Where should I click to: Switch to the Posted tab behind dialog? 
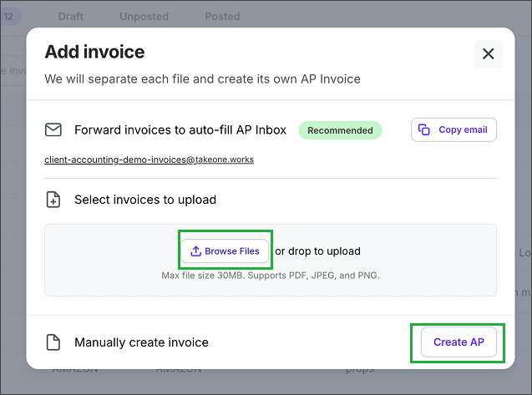tap(222, 17)
